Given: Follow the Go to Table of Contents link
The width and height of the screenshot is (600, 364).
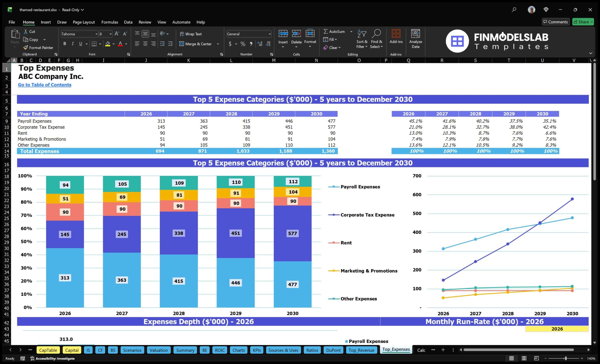Looking at the screenshot, I should [45, 85].
